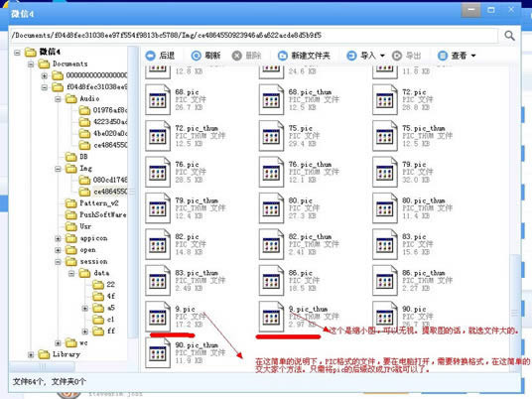Click the 后退 back arrow icon
This screenshot has height=399, width=532.
[150, 56]
